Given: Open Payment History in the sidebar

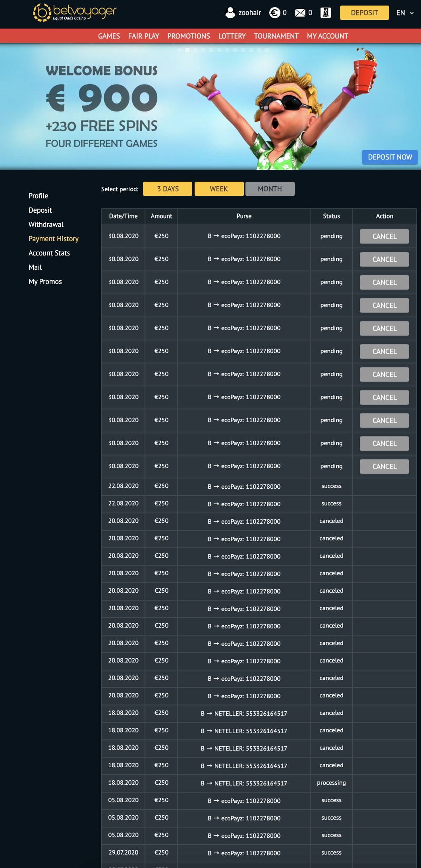Looking at the screenshot, I should click(54, 239).
